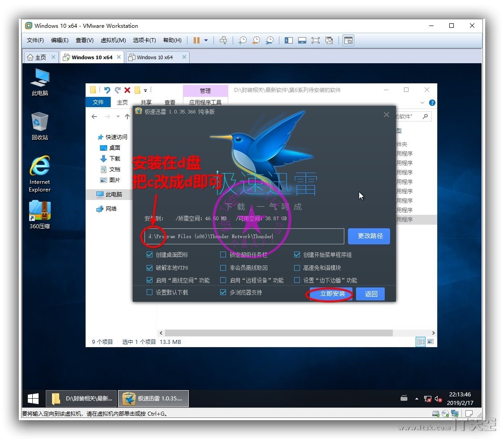This screenshot has width=504, height=439.
Task: Open snapshot manager toolbar icon
Action: click(269, 40)
